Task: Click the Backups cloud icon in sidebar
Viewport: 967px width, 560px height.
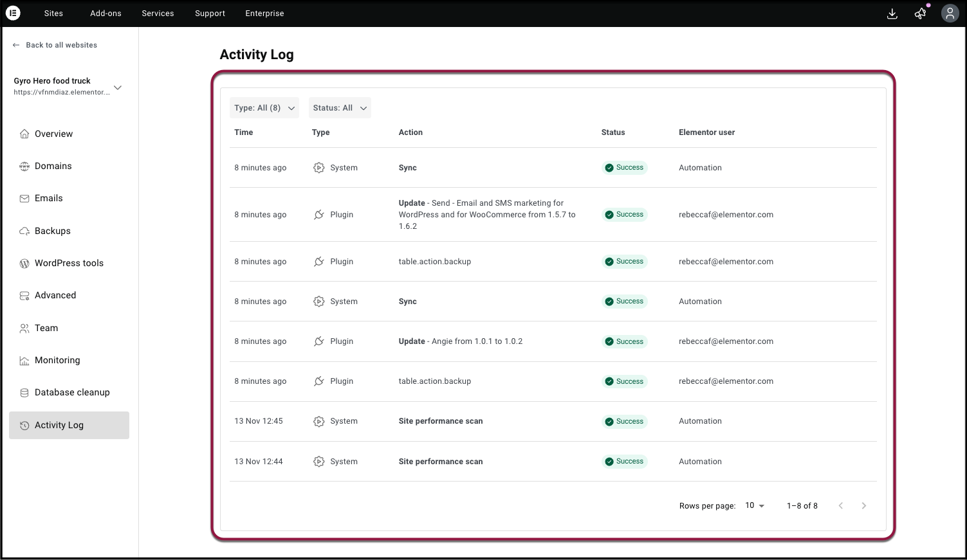Action: [x=24, y=231]
